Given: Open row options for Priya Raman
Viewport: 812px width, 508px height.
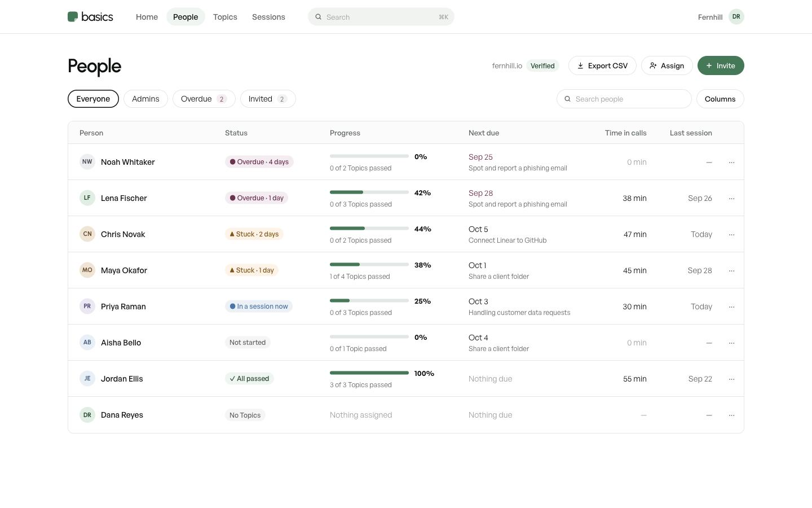Looking at the screenshot, I should click(731, 306).
